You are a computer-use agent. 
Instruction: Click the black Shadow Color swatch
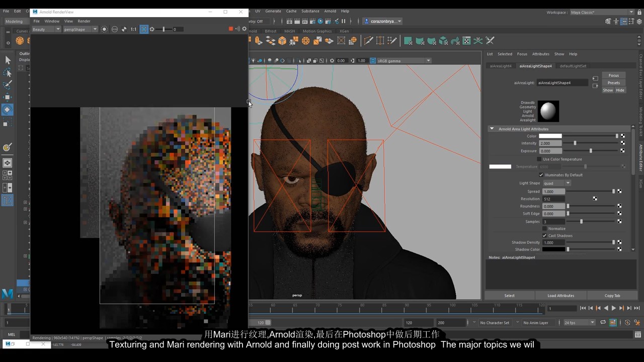click(x=553, y=249)
